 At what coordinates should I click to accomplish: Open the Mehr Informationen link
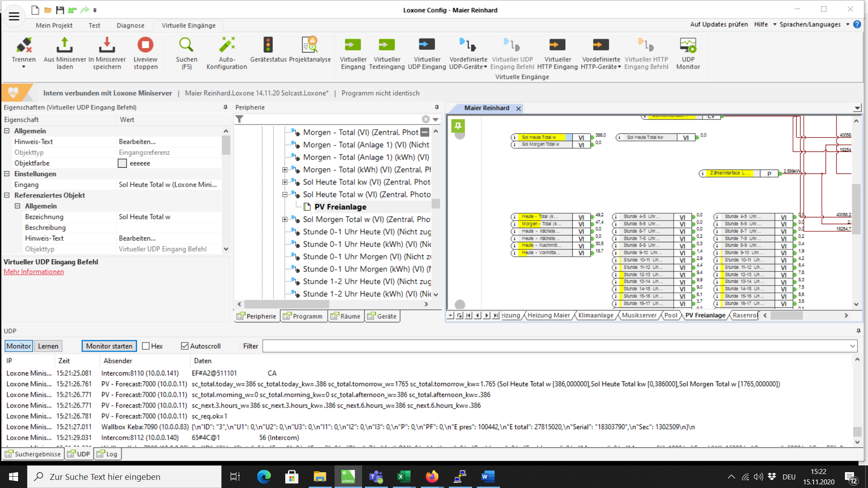[x=34, y=272]
